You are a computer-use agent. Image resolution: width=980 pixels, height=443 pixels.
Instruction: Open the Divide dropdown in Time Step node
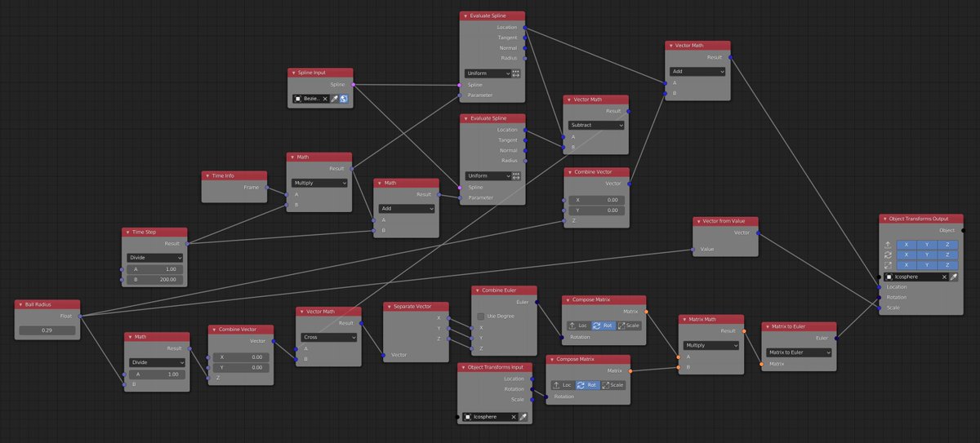click(154, 257)
